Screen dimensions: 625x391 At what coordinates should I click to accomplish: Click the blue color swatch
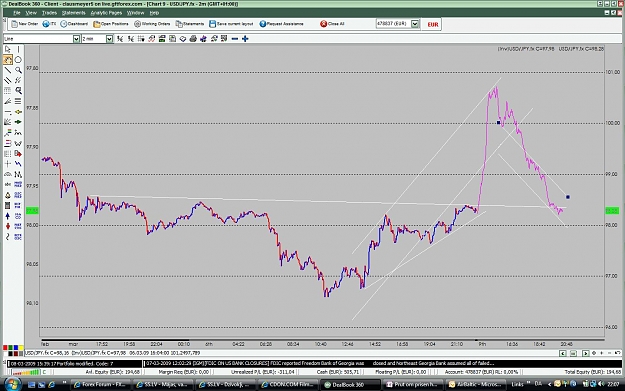coord(16,348)
